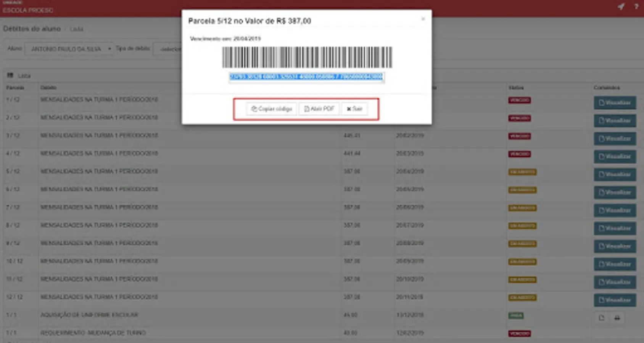Click Visualizar for parcela 1/12
Viewport: 644px width, 343px height.
tap(615, 103)
